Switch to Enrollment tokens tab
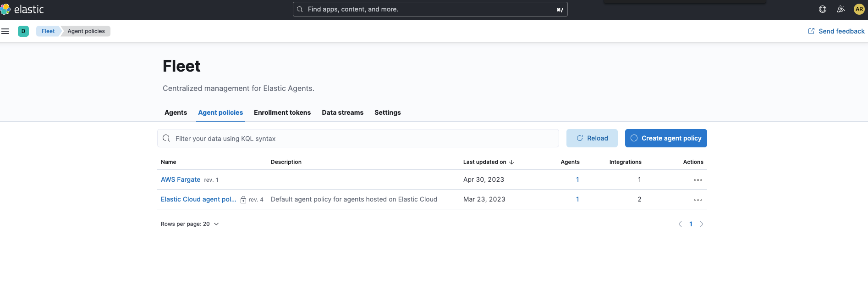This screenshot has width=868, height=297. (x=282, y=112)
